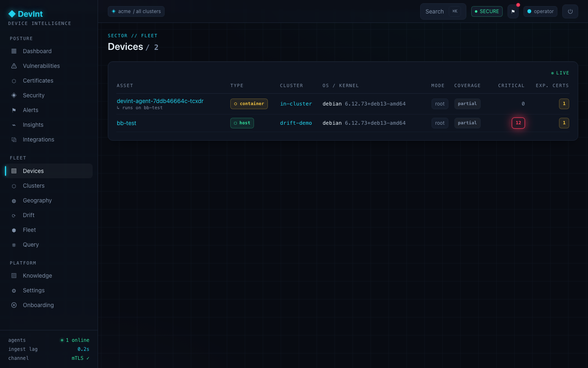The image size is (588, 368).
Task: Click root mode badge in bb-test row
Action: pos(440,123)
